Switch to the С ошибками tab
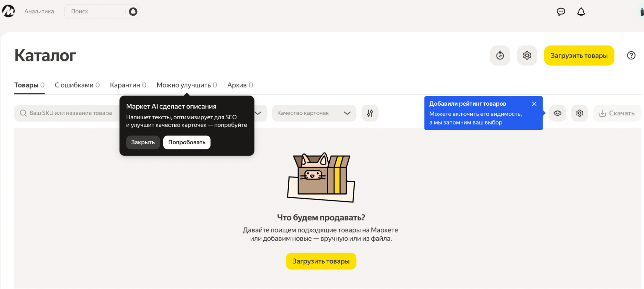Screen dimensions: 644x289 tap(77, 85)
